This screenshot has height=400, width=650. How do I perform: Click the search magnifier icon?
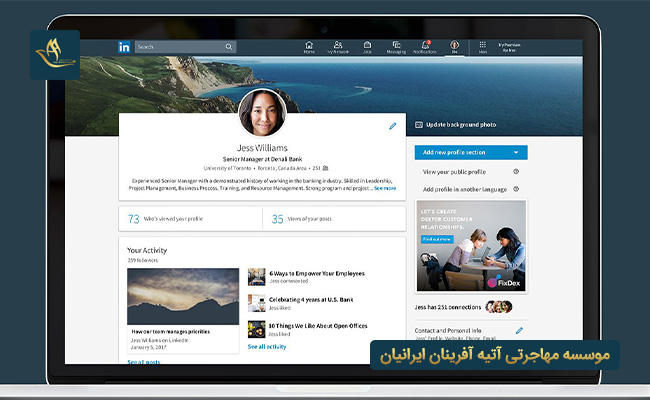coord(229,47)
